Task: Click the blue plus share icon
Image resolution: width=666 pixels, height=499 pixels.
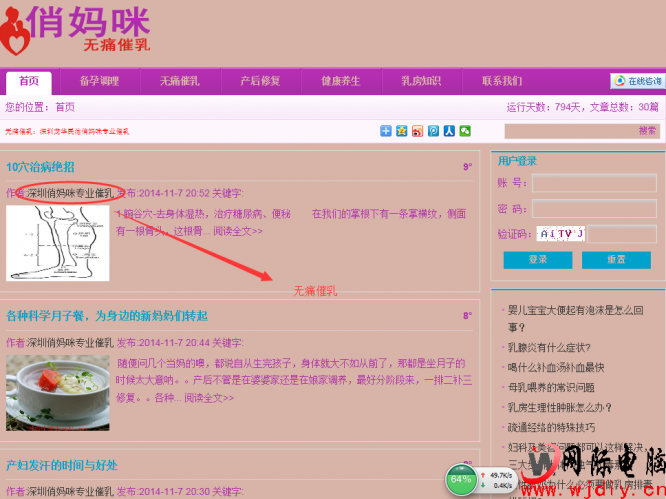Action: pyautogui.click(x=386, y=131)
